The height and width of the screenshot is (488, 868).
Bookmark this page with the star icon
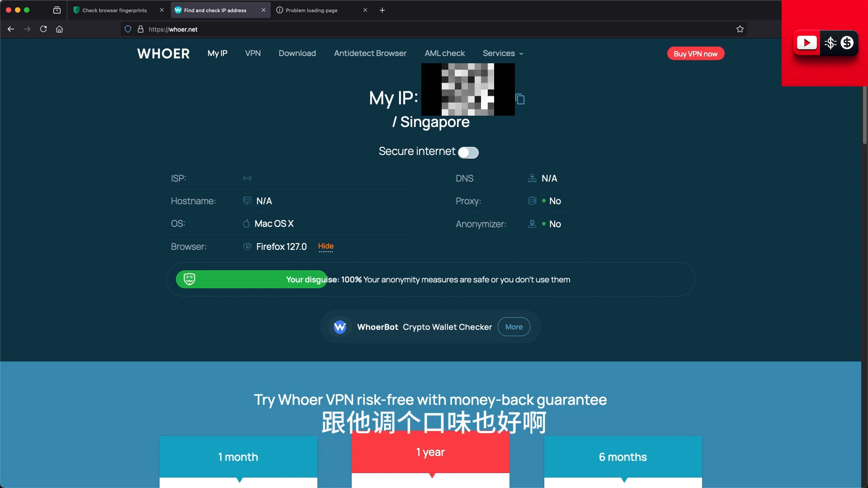click(740, 29)
